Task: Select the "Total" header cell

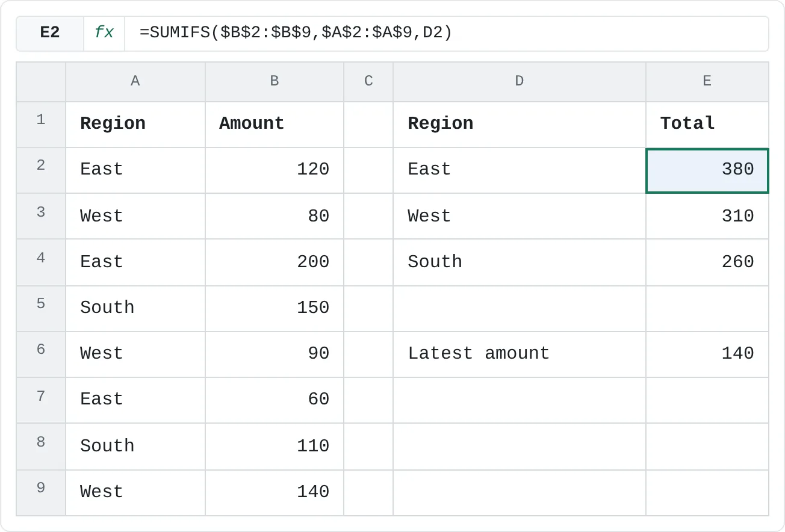Action: [707, 125]
